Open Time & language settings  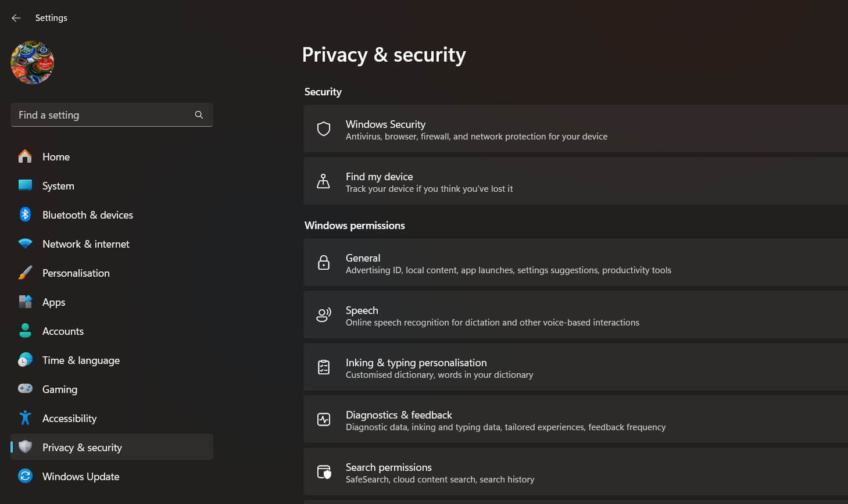point(81,360)
